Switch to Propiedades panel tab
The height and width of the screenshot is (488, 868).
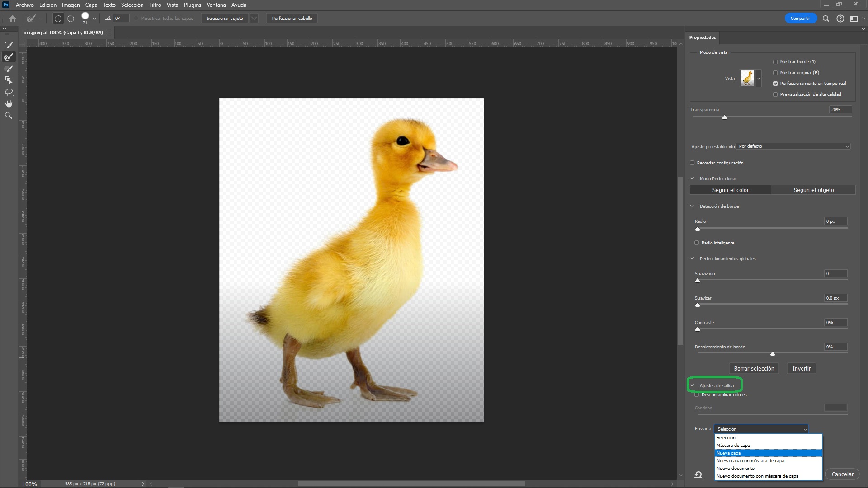[703, 38]
